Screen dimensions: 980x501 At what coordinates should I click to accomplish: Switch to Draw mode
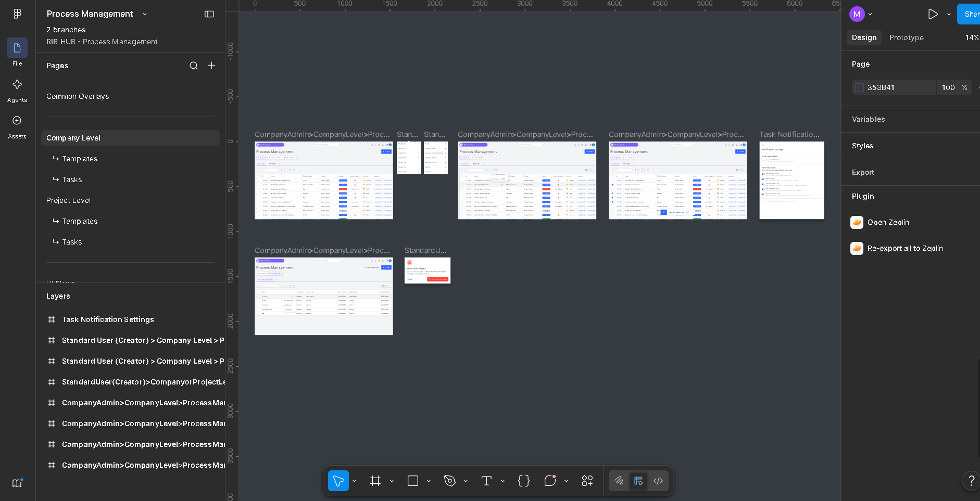[619, 481]
